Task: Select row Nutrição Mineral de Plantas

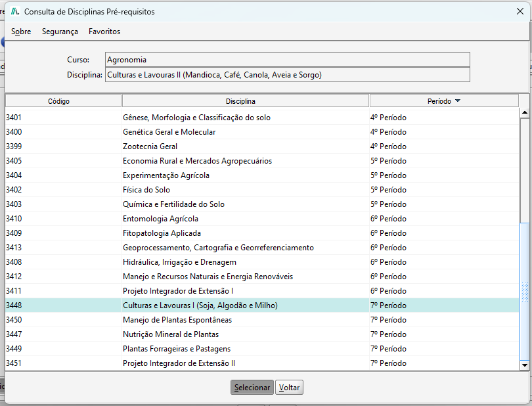Action: (262, 334)
